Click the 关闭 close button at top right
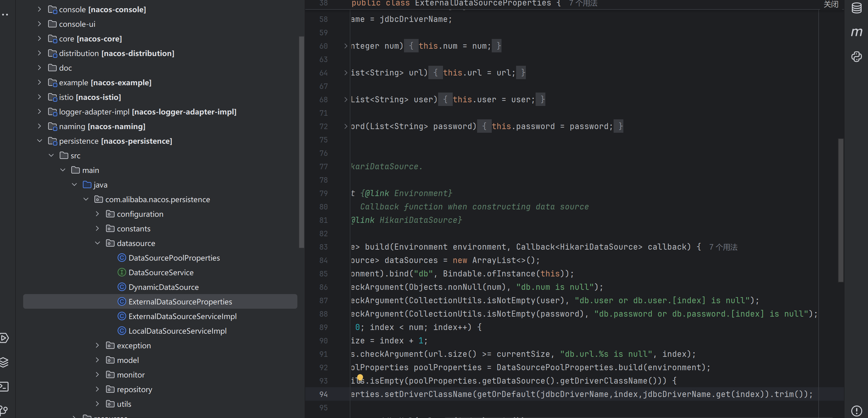 pos(831,4)
